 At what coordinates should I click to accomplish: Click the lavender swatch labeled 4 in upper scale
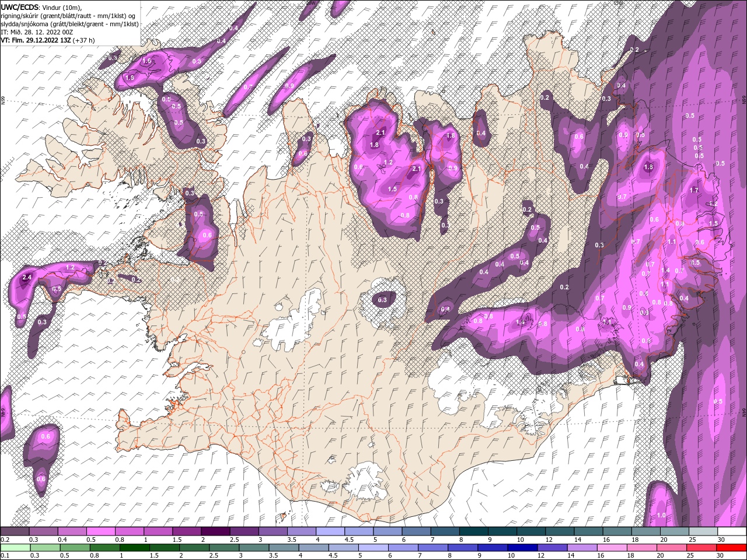pos(329,531)
